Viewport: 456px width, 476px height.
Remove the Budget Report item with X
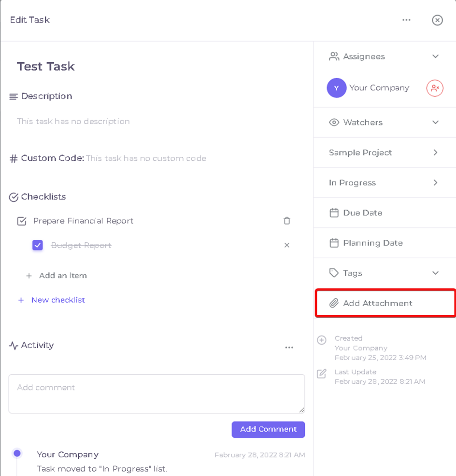click(287, 245)
